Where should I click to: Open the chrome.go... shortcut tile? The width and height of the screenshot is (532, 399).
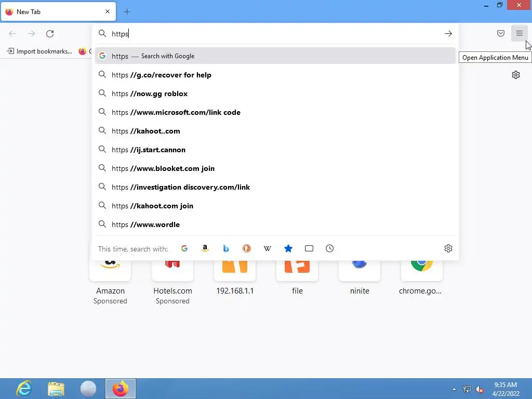(422, 278)
